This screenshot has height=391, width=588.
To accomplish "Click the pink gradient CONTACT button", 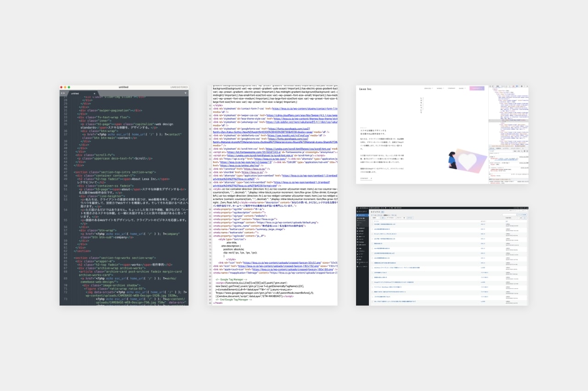I will point(476,88).
